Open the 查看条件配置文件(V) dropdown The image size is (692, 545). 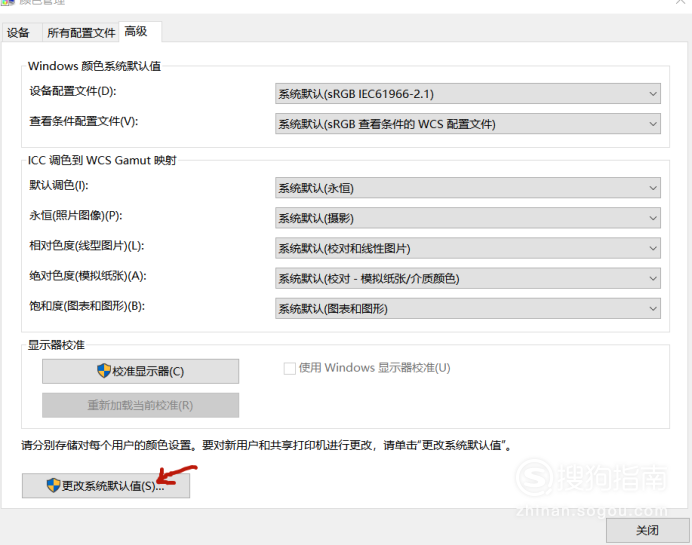(x=468, y=124)
